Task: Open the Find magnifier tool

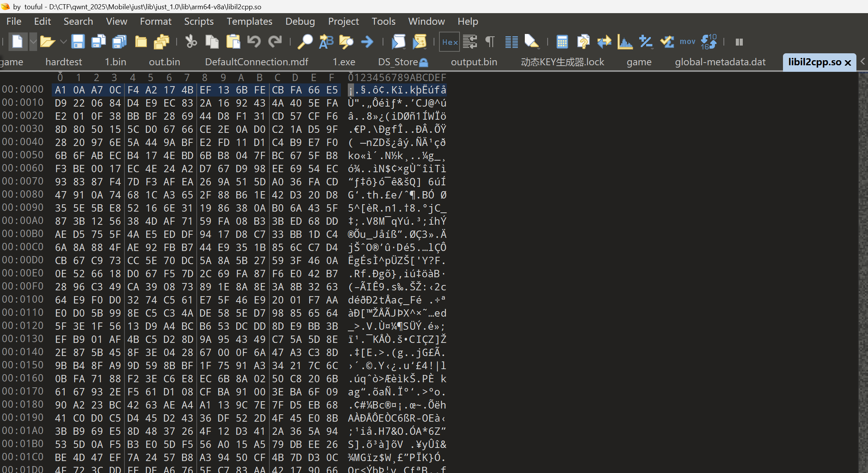Action: point(305,42)
